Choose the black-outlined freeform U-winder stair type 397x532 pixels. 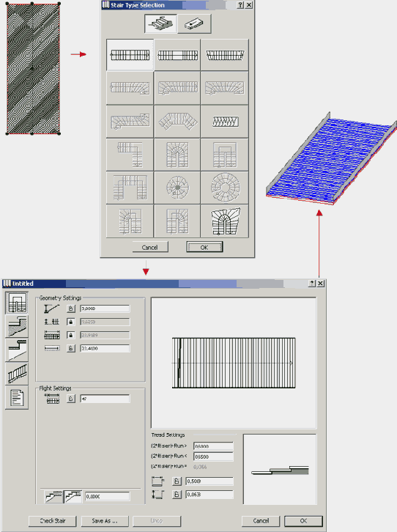[x=225, y=221]
